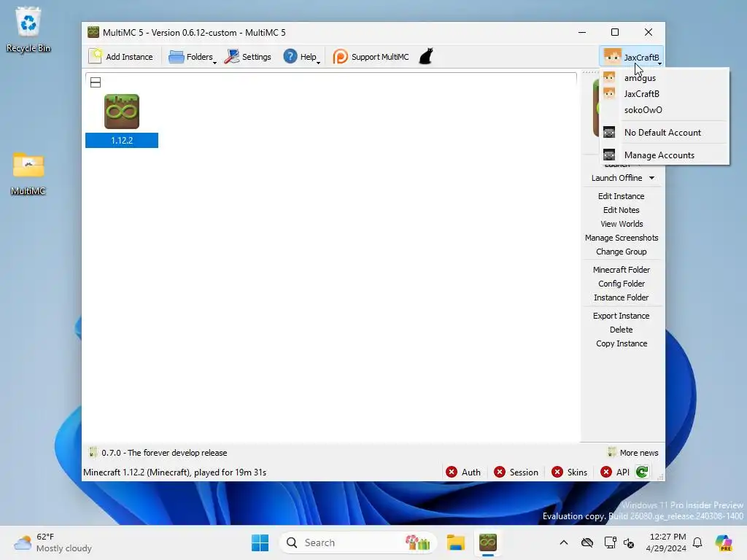This screenshot has width=747, height=560.
Task: Open the weather widget showing 62°F
Action: pyautogui.click(x=53, y=542)
